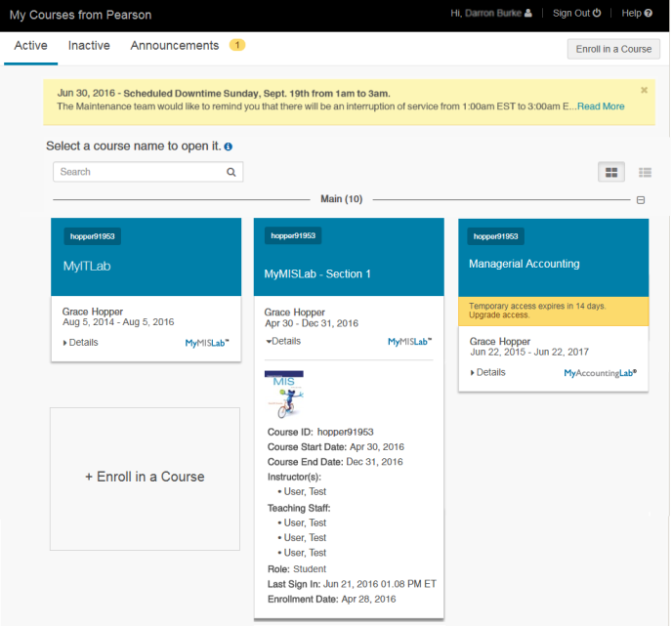Click the Sign Out power icon
The image size is (672, 626).
(x=597, y=14)
